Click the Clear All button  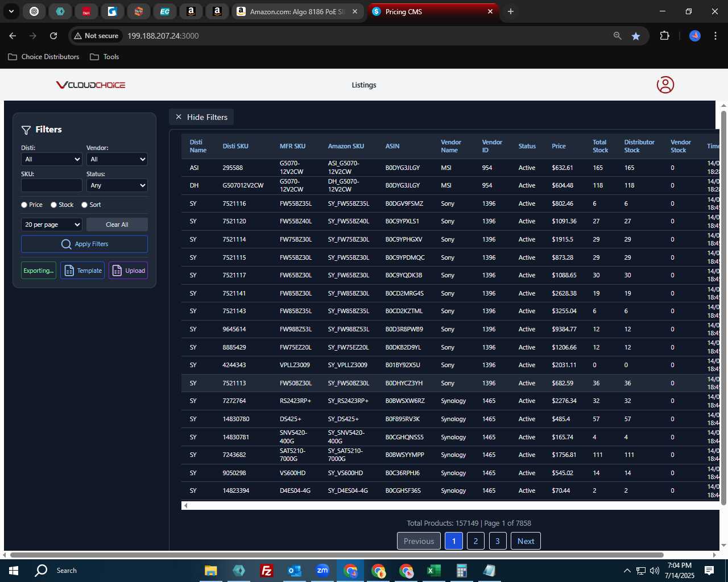117,225
